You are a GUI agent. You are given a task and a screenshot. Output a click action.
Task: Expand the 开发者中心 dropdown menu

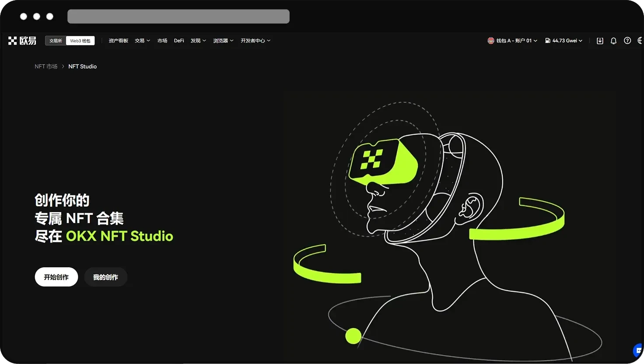point(255,41)
